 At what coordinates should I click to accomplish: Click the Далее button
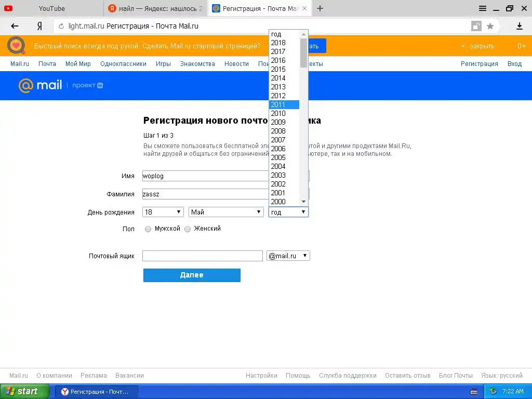(192, 275)
